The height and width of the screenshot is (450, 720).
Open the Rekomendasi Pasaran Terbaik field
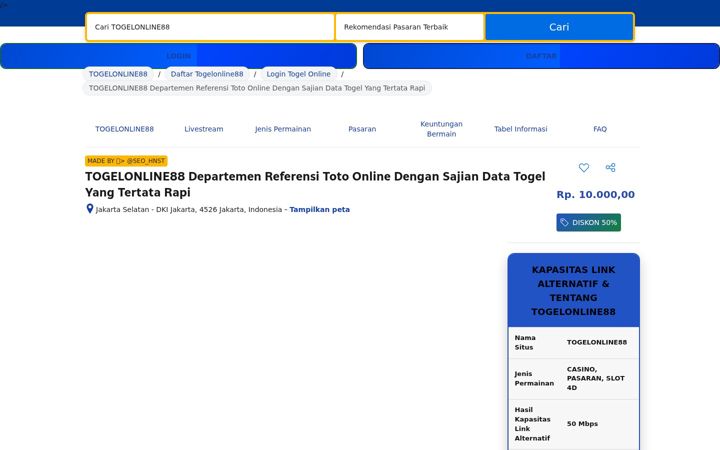[x=410, y=27]
